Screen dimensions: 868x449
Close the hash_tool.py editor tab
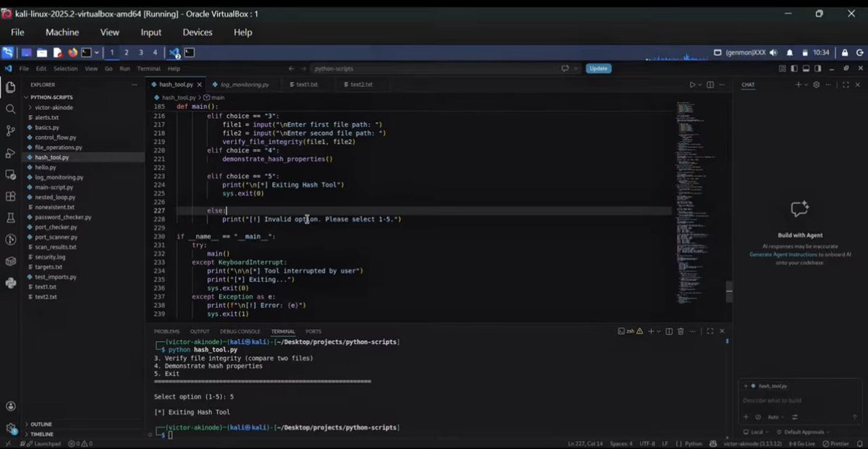click(200, 85)
